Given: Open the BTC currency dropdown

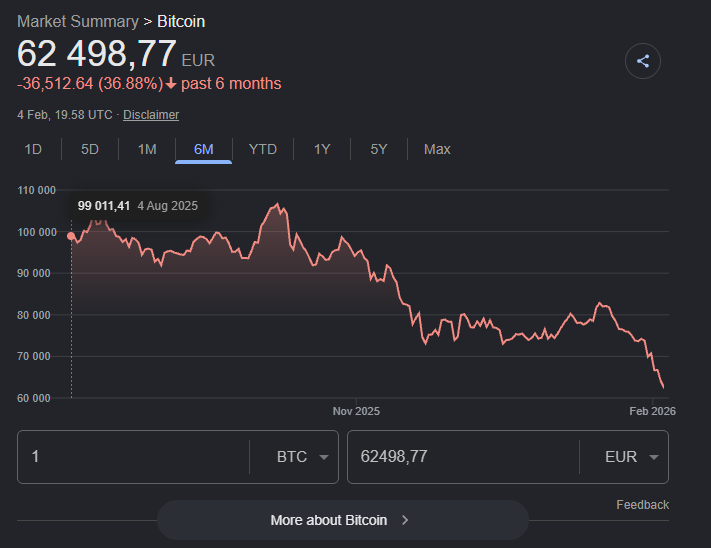Looking at the screenshot, I should point(303,456).
